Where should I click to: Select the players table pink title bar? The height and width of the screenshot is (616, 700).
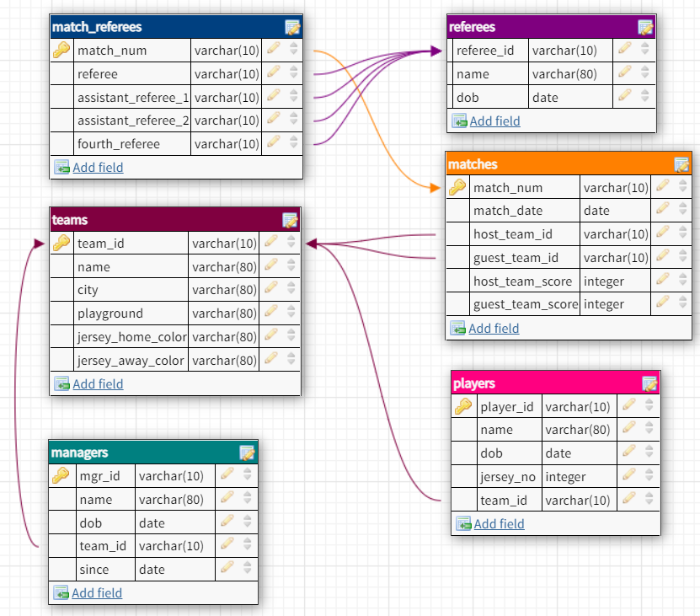[x=555, y=383]
